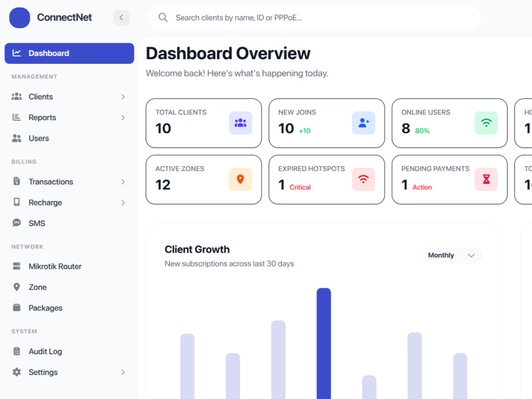This screenshot has width=532, height=399.
Task: Open the Settings menu item
Action: 69,372
